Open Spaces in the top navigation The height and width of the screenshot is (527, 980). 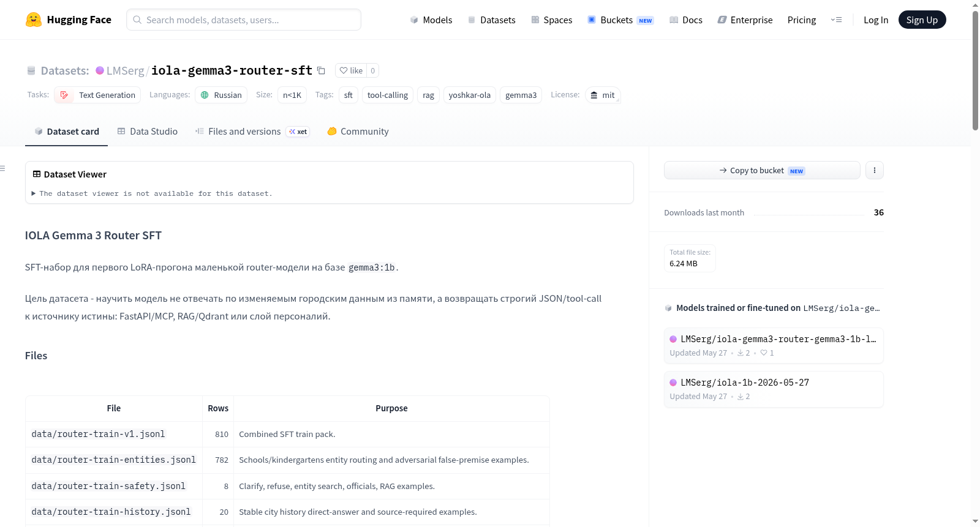click(x=551, y=20)
